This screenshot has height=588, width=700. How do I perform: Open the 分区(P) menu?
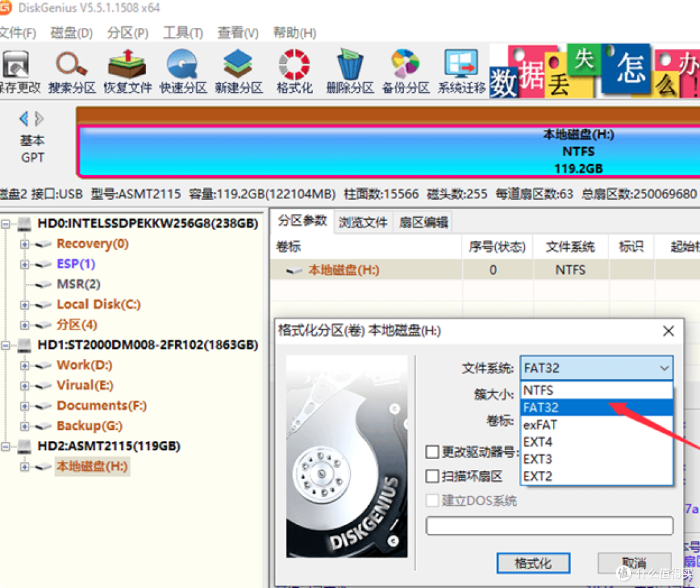128,33
